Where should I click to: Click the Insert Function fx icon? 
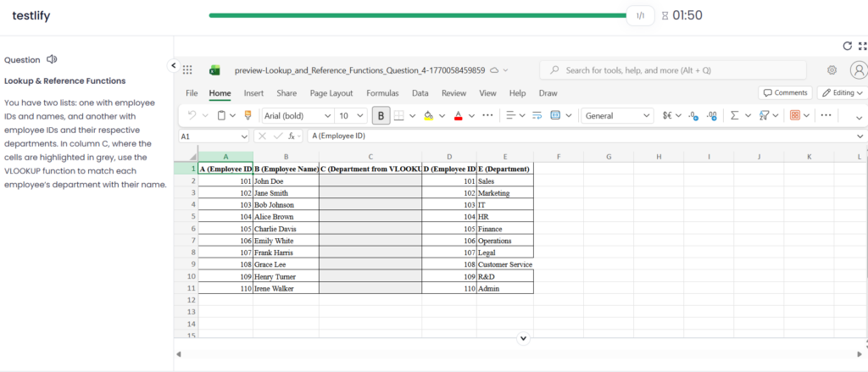click(292, 136)
